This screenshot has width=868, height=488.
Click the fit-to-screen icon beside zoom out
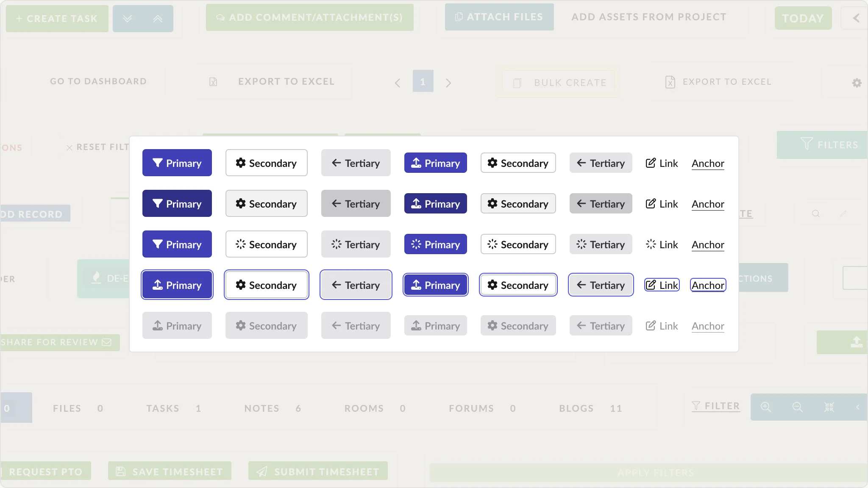[x=829, y=407]
